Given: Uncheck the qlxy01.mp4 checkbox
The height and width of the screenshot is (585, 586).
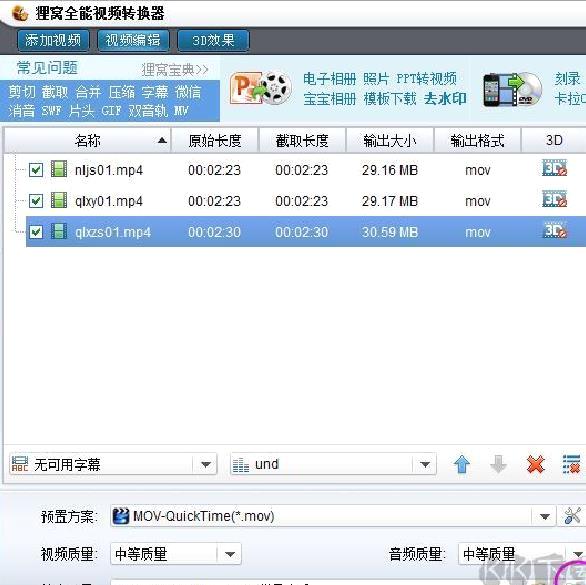Looking at the screenshot, I should coord(36,201).
